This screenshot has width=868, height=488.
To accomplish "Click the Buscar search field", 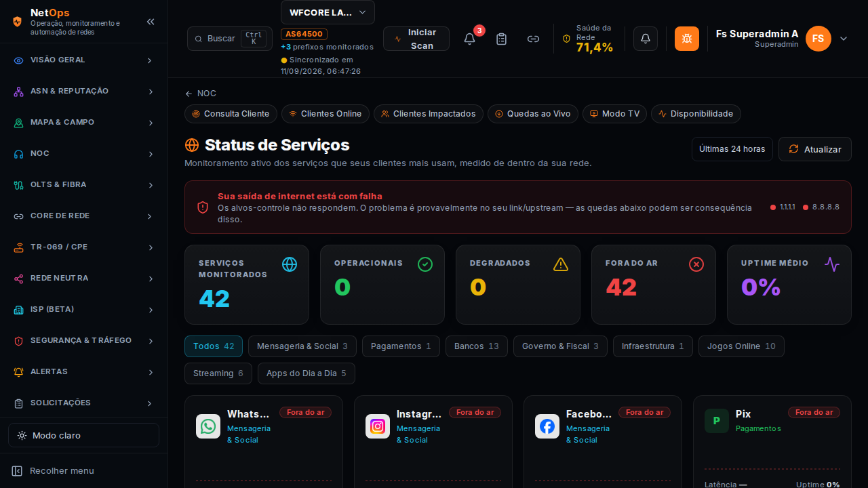I will 230,39.
